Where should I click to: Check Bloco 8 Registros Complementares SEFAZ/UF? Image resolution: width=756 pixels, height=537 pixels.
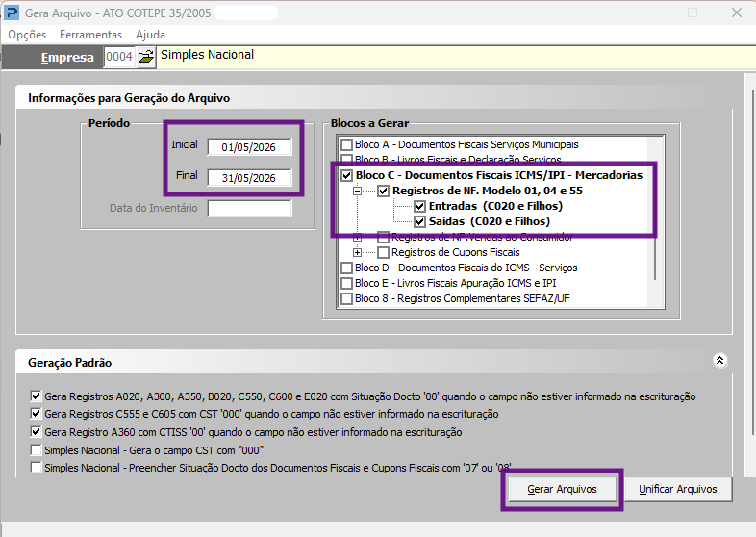pos(346,298)
